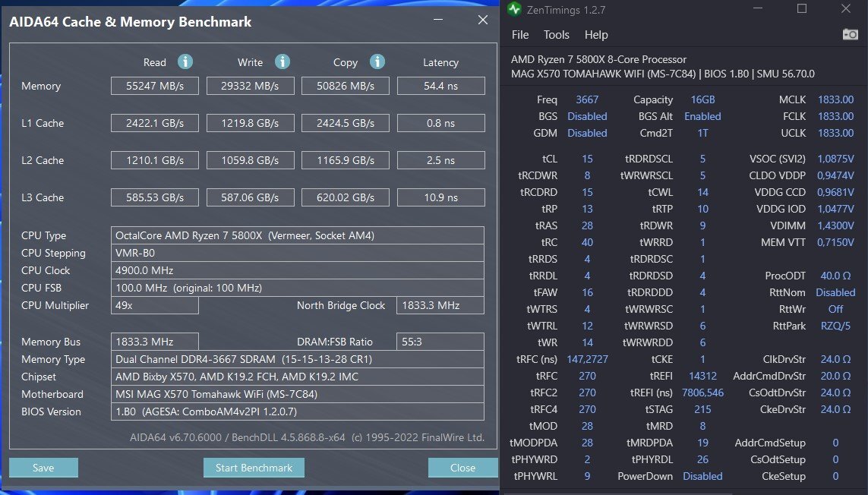Select the Memory Read value 55247 MB/s
Viewport: 868px width, 495px height.
pyautogui.click(x=154, y=86)
